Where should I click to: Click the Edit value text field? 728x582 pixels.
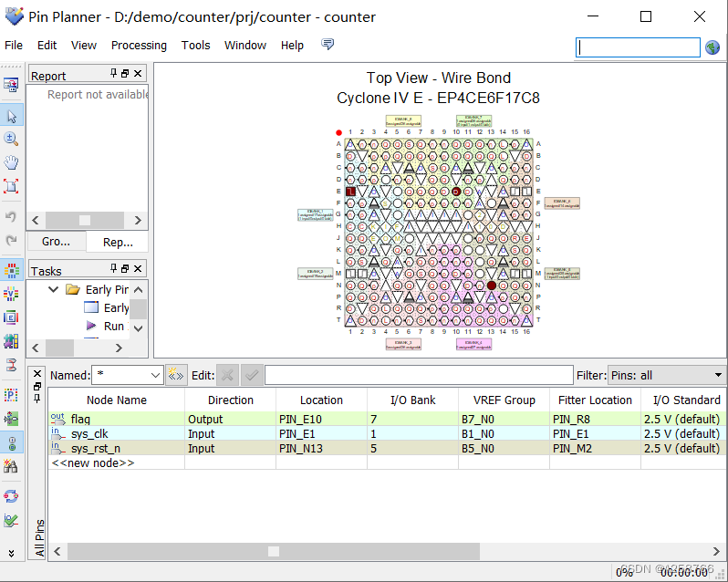419,375
